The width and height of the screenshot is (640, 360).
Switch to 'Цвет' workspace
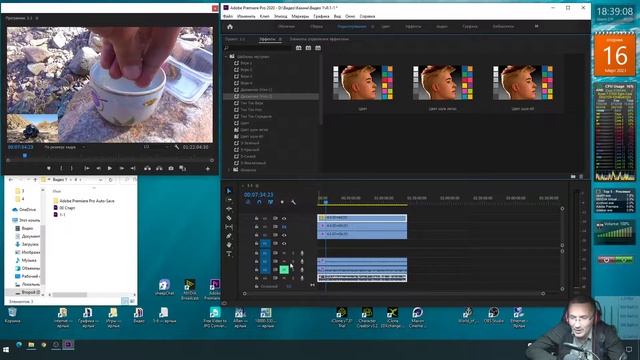click(385, 27)
